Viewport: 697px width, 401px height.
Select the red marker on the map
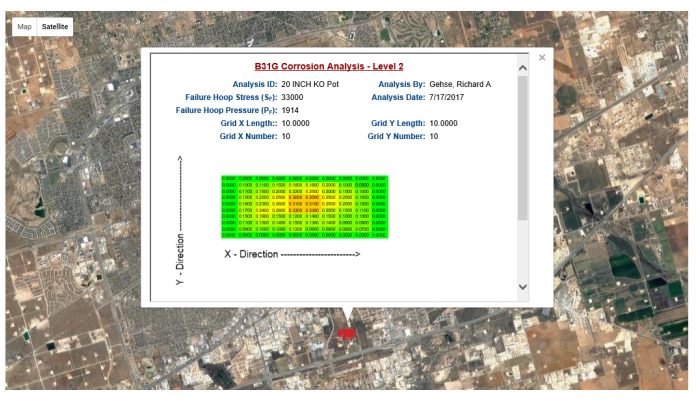coord(346,333)
